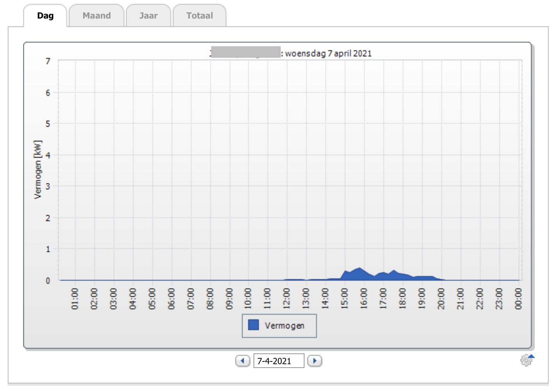Image resolution: width=558 pixels, height=392 pixels.
Task: Click the 20:00 time axis label
Action: pyautogui.click(x=441, y=298)
